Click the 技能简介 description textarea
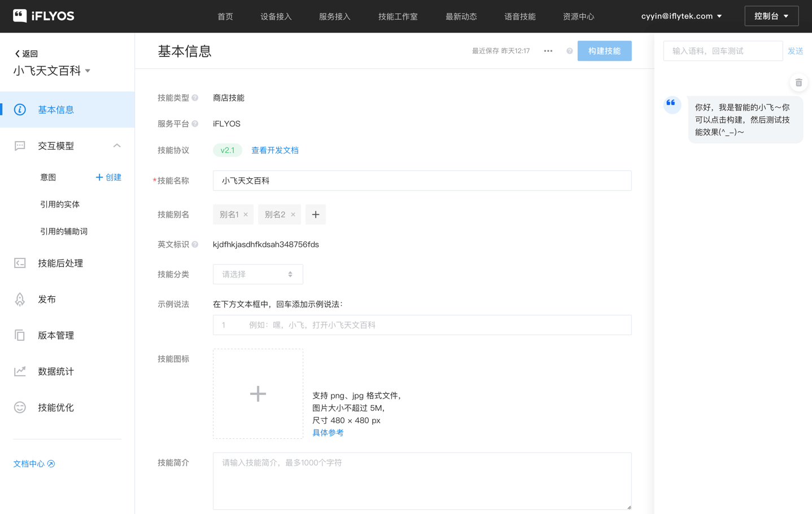This screenshot has width=812, height=514. pos(422,481)
